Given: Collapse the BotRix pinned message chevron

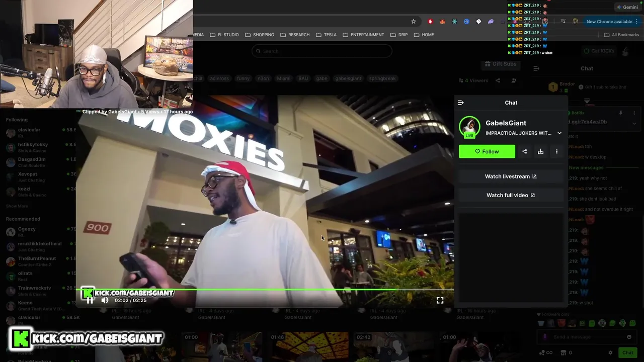Looking at the screenshot, I should 634,123.
